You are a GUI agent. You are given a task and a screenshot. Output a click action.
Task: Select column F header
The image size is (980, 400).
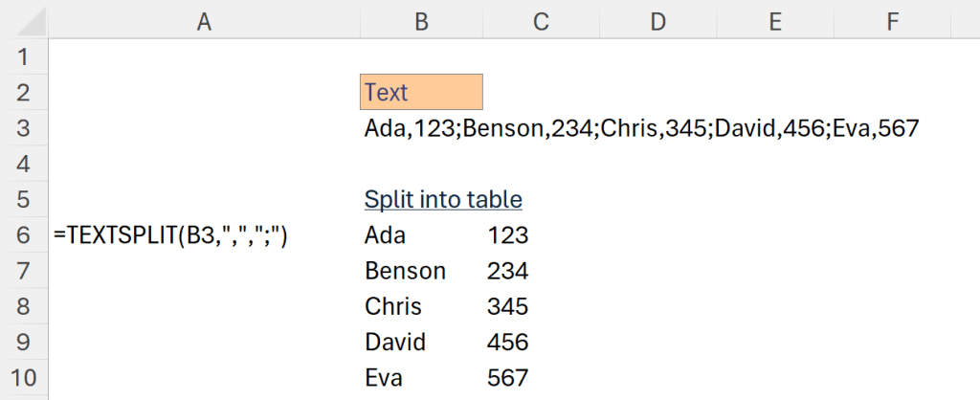tap(892, 21)
